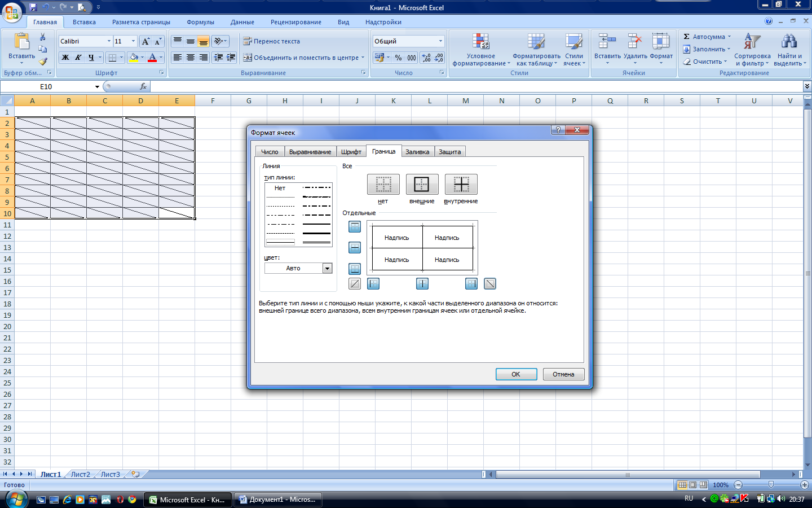Open 'Условное форматирование' menu
This screenshot has width=812, height=508.
[x=480, y=50]
